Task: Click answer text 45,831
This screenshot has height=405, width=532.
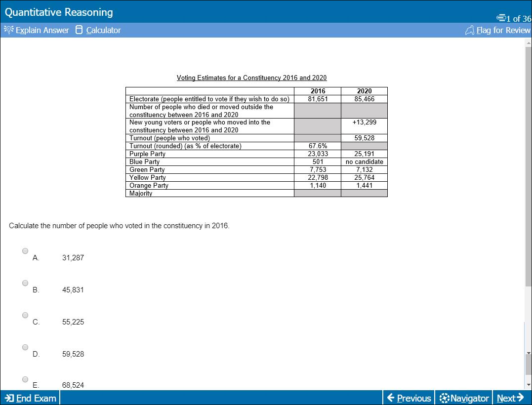Action: tap(73, 290)
